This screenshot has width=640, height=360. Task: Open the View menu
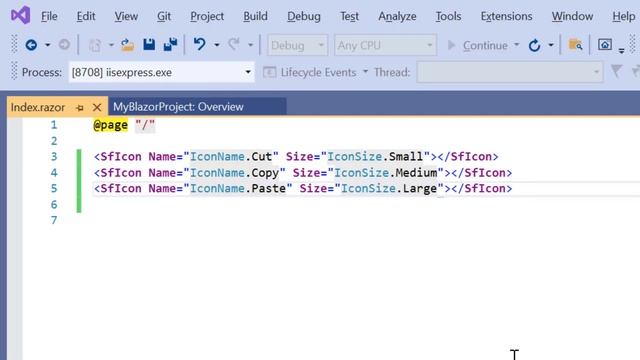click(x=126, y=16)
